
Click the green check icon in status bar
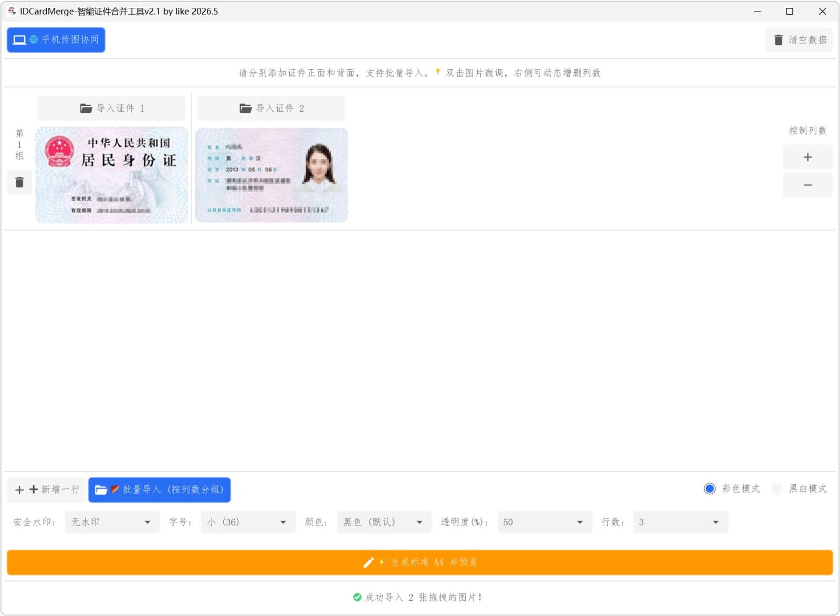coord(358,597)
